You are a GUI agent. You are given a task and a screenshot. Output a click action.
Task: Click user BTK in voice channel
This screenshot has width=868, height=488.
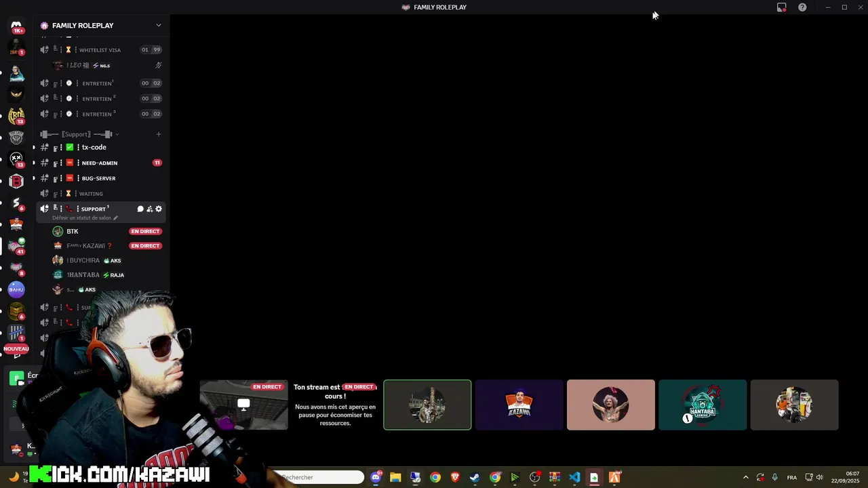73,231
